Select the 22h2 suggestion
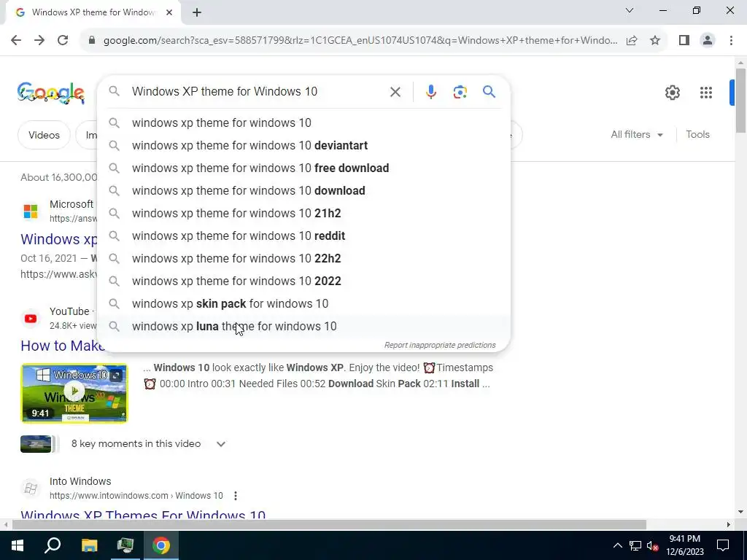747x560 pixels. click(303, 259)
